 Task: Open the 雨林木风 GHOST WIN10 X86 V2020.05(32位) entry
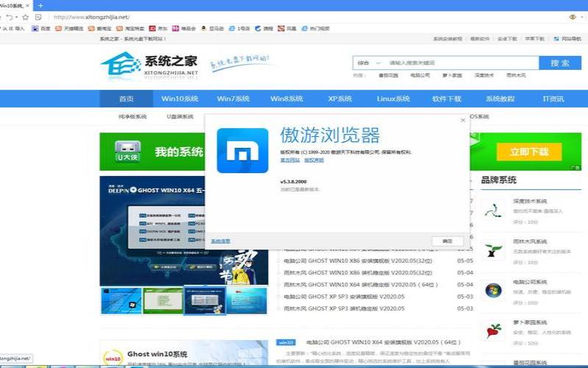(x=358, y=272)
